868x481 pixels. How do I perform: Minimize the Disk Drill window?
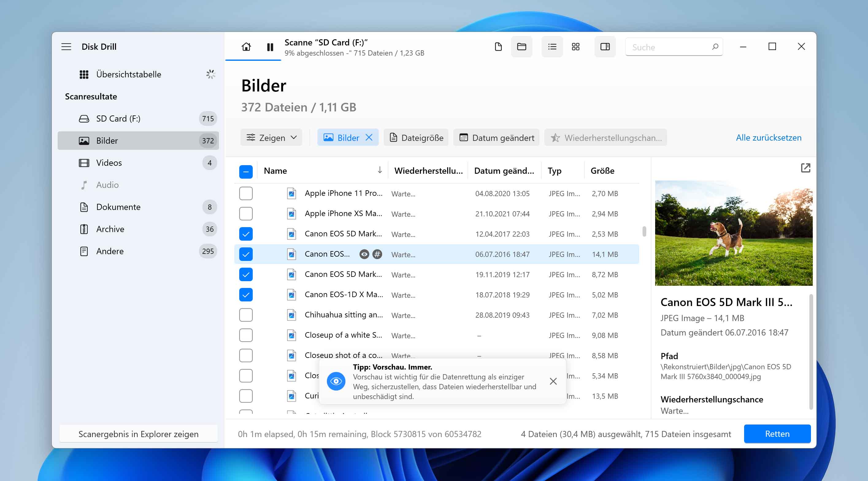[743, 47]
